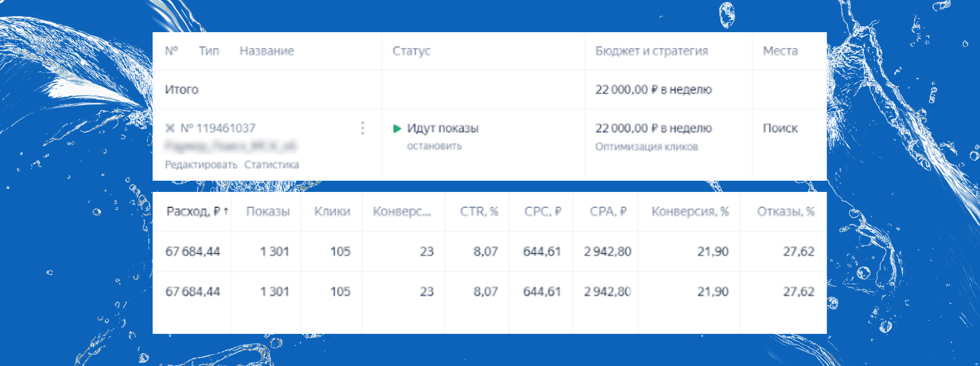Viewport: 980px width, 366px height.
Task: Click the Статус column header
Action: tap(411, 51)
